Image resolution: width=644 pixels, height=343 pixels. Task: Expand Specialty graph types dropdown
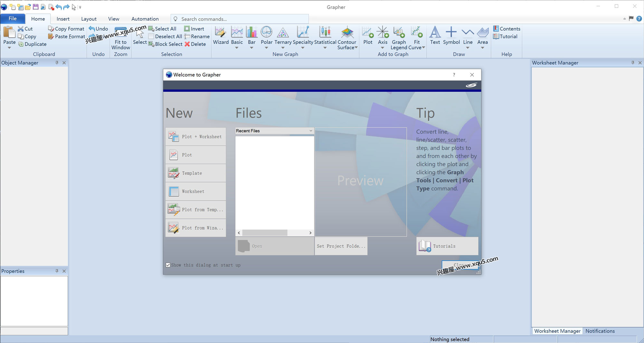303,48
